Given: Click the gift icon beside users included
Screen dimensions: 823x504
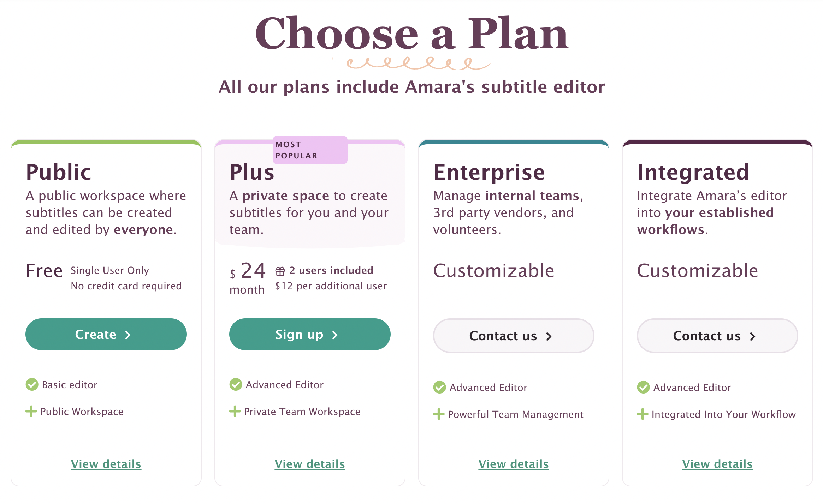Looking at the screenshot, I should click(280, 271).
